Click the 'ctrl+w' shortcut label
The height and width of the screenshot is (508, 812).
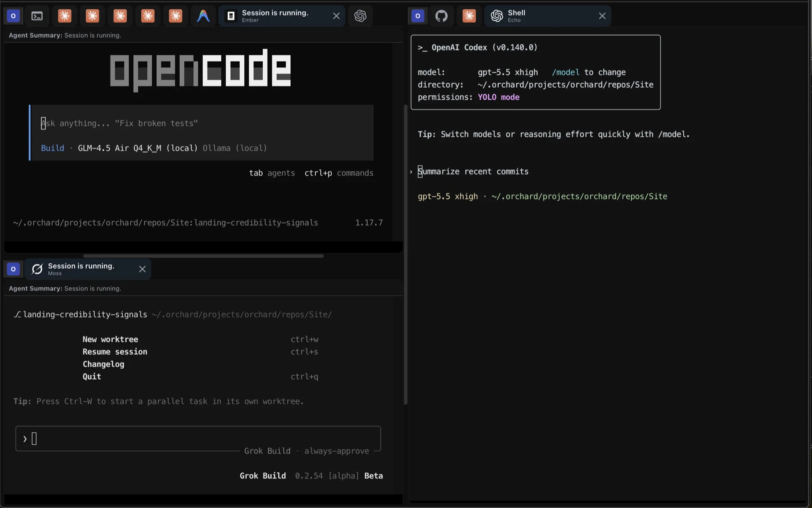[x=304, y=339]
